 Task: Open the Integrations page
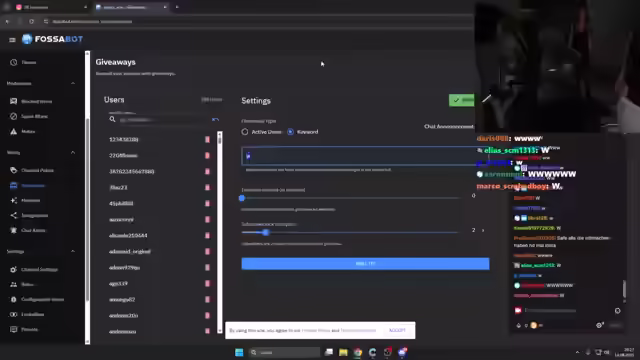[x=34, y=215]
